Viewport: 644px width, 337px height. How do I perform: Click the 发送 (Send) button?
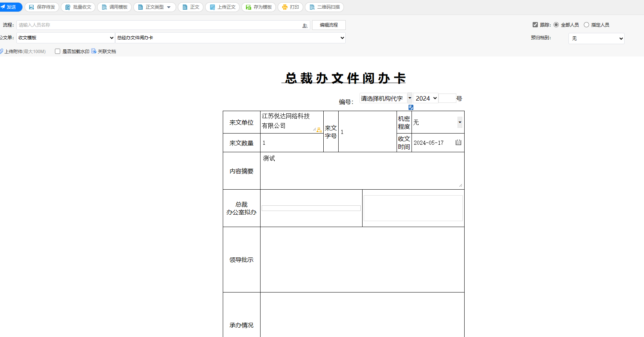[x=10, y=7]
